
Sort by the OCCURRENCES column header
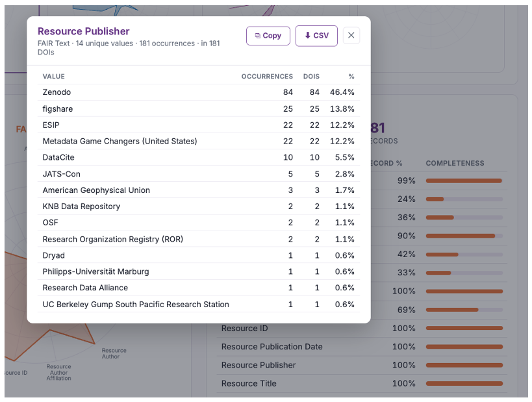(267, 77)
